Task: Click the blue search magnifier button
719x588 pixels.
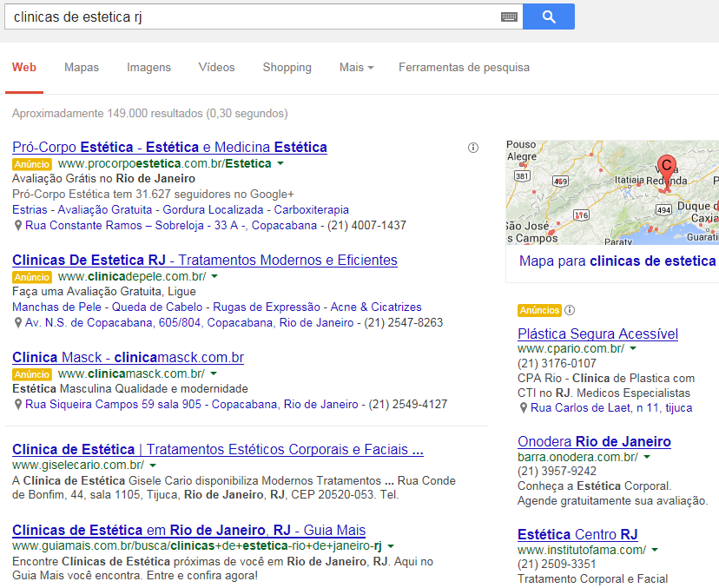Action: click(x=549, y=17)
